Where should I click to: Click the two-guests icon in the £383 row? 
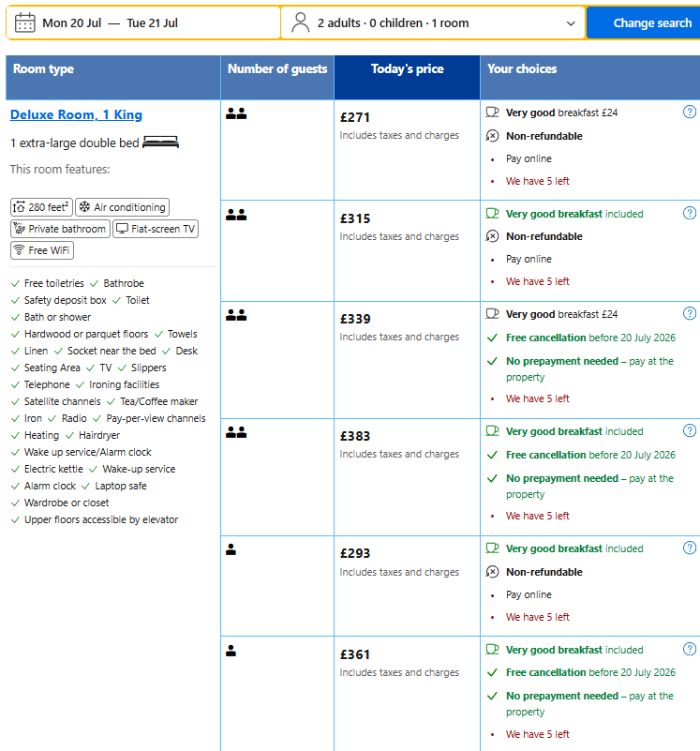pos(236,432)
